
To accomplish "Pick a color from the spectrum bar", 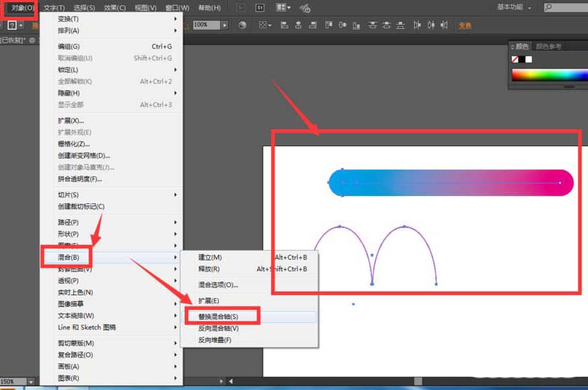I will [549, 75].
